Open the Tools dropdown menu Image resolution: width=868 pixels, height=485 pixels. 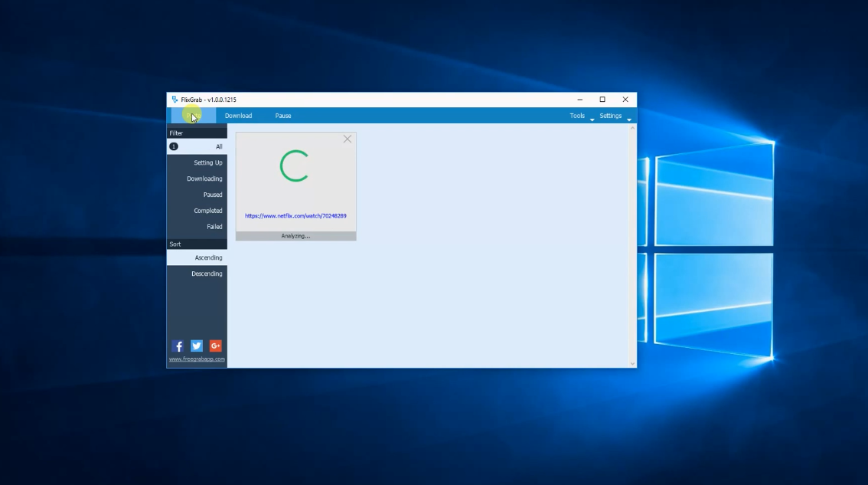point(581,116)
